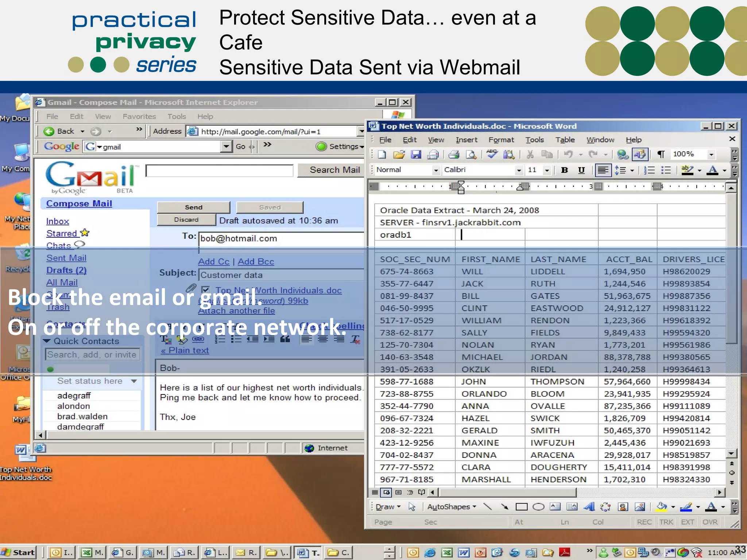The height and width of the screenshot is (560, 747).
Task: Open the Set status here dropdown
Action: click(134, 381)
